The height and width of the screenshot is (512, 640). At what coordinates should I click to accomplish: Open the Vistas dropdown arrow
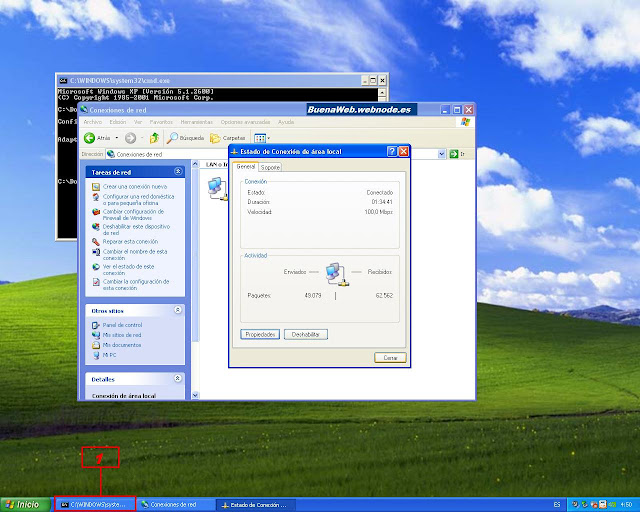coord(269,138)
